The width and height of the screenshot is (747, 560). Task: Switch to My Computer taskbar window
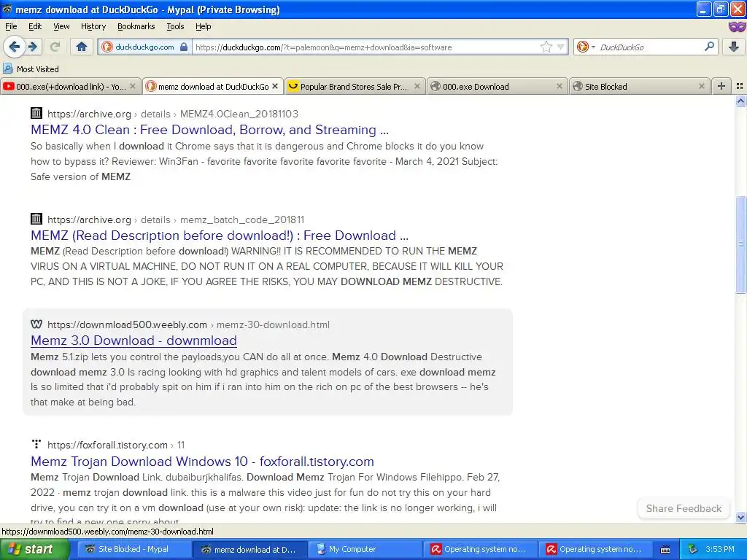point(364,549)
